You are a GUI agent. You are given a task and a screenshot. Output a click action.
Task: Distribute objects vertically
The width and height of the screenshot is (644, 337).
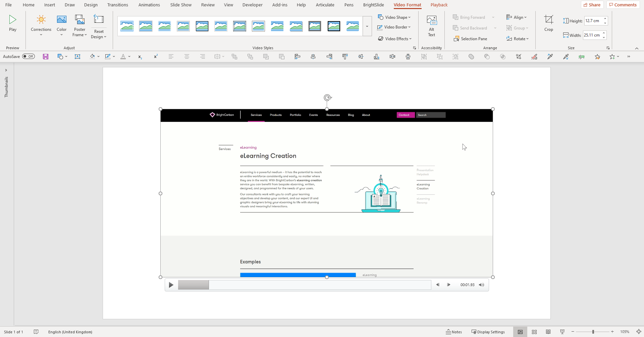[408, 57]
